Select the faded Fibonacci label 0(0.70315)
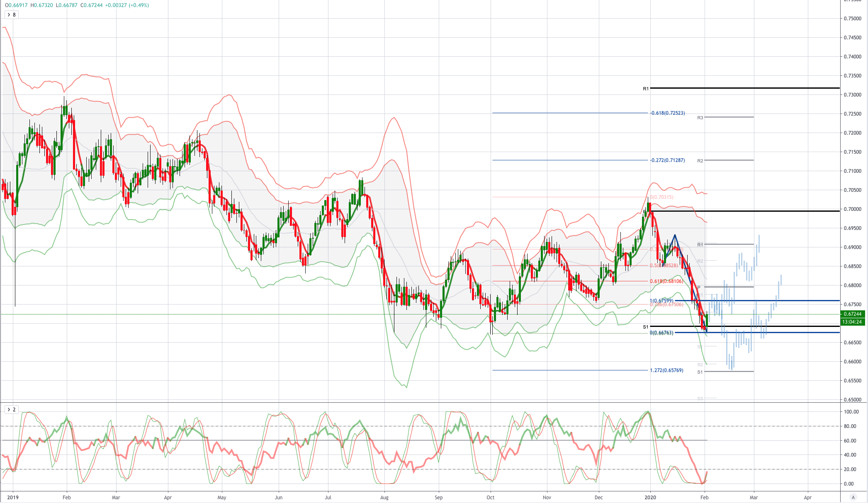Viewport: 868px width, 503px height. (661, 197)
